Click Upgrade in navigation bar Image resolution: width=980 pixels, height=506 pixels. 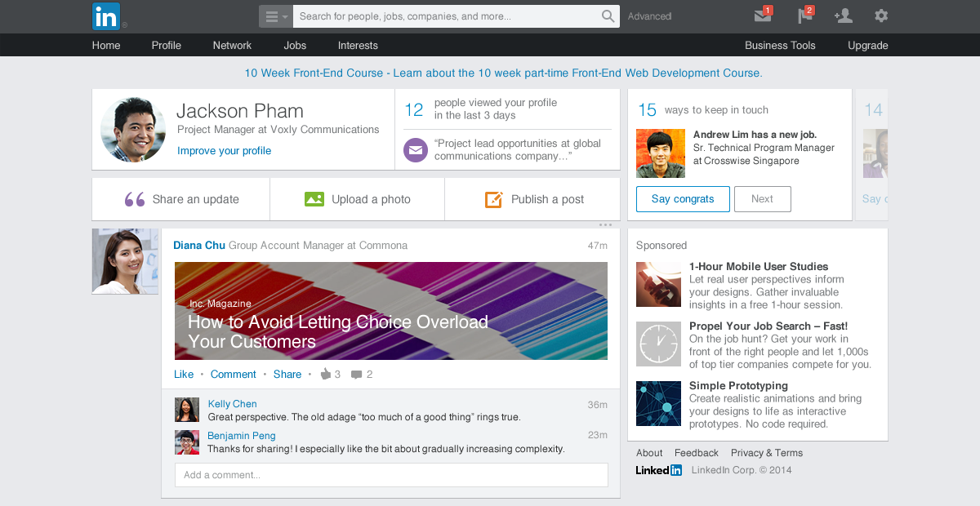tap(868, 46)
